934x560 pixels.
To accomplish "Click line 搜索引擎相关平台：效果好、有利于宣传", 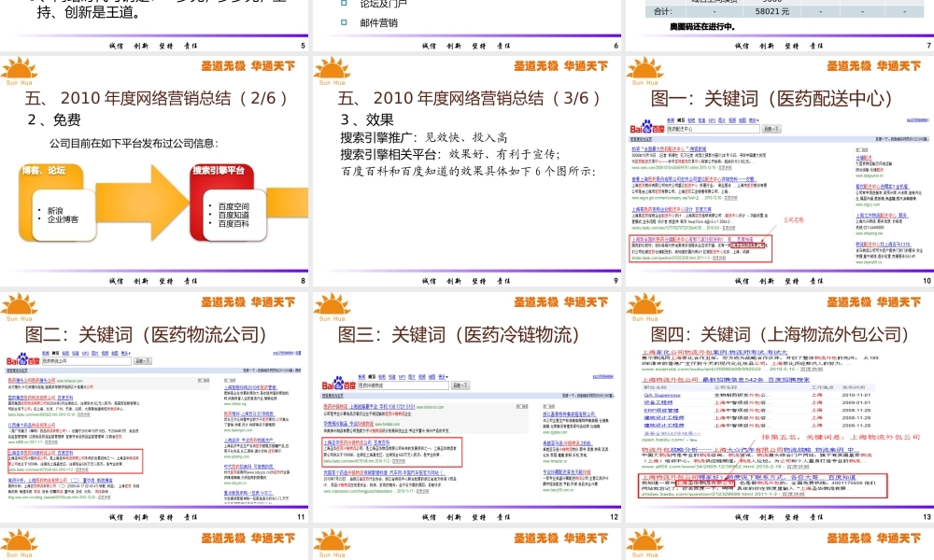I will tap(450, 154).
